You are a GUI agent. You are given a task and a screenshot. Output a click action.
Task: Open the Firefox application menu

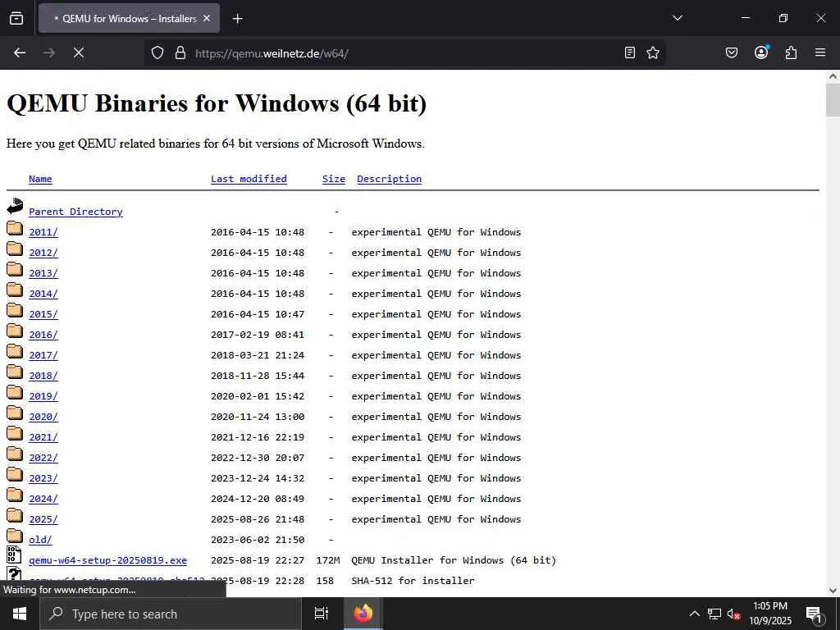(820, 52)
